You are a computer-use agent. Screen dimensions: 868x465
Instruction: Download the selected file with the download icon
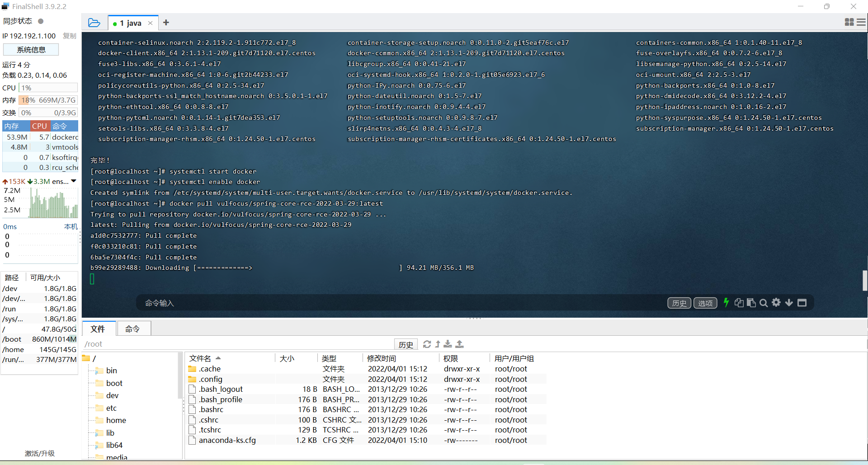448,344
